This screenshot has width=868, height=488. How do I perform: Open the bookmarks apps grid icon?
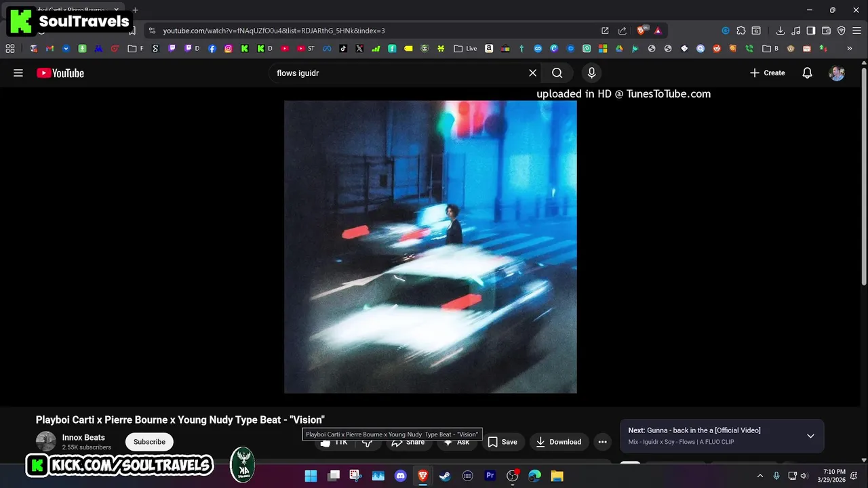[10, 49]
